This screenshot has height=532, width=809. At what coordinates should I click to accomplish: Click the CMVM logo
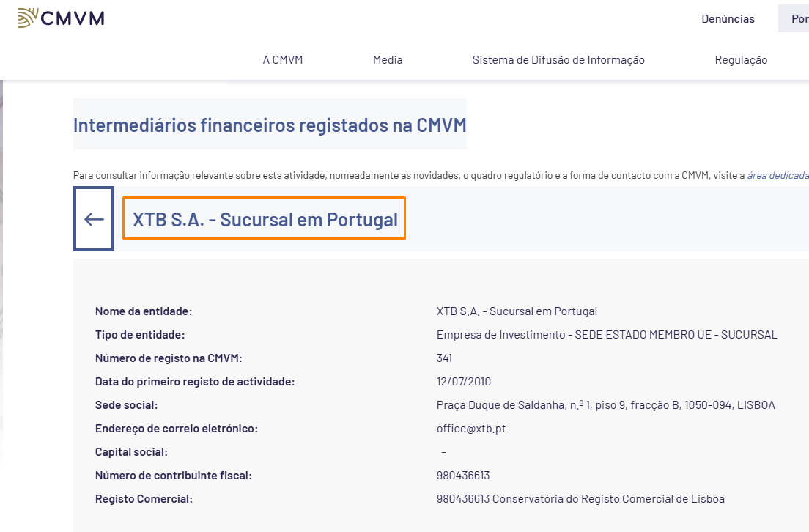point(61,18)
